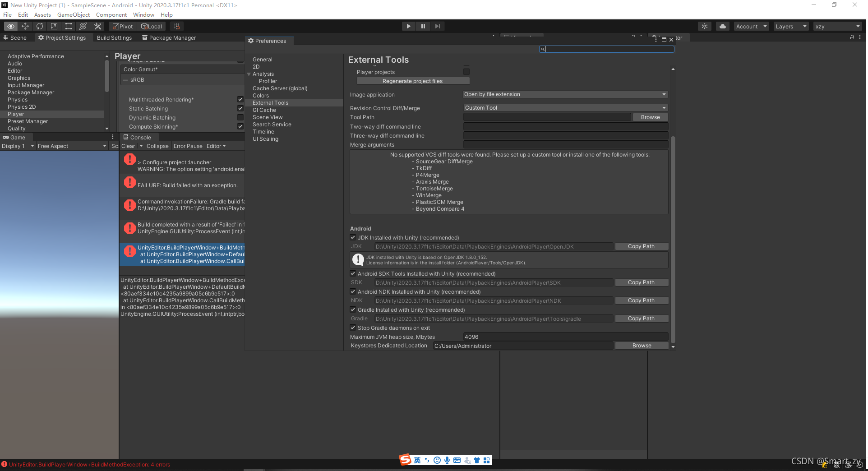Click the Step frame button

(x=438, y=26)
